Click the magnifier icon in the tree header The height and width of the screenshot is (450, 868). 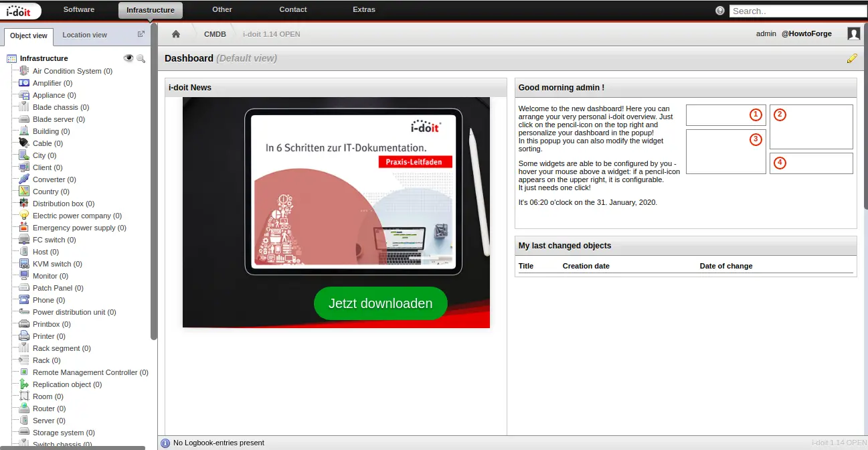click(141, 58)
